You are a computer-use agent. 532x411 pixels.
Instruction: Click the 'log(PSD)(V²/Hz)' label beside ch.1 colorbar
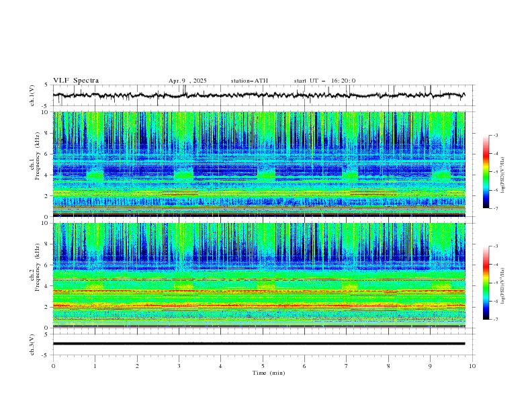pyautogui.click(x=502, y=175)
